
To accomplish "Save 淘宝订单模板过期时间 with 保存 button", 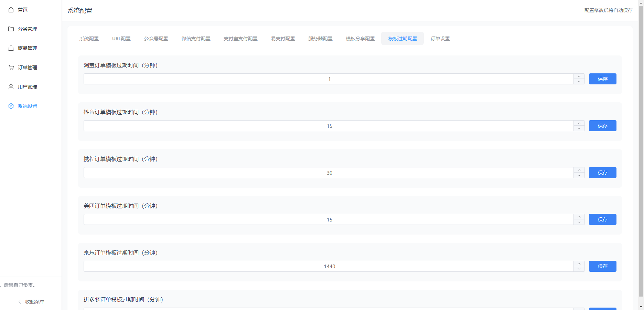I will [602, 79].
